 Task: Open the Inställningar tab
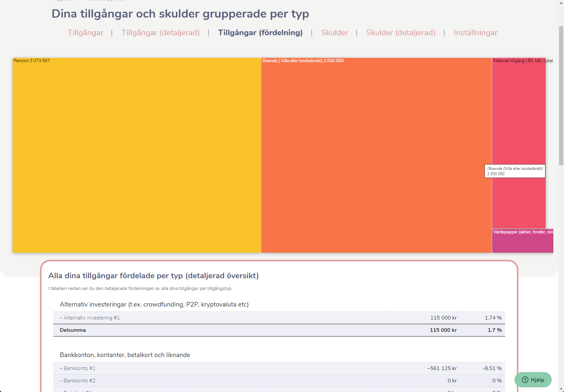click(476, 33)
